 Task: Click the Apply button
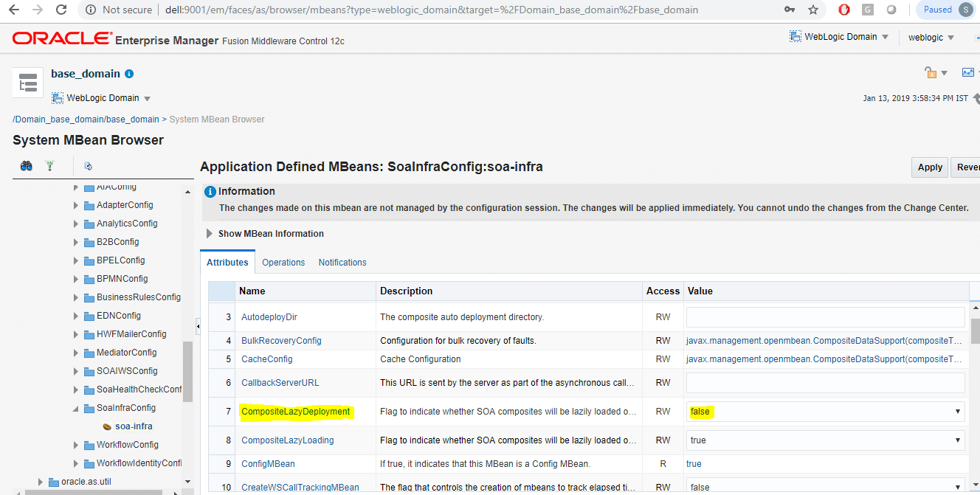[x=930, y=167]
